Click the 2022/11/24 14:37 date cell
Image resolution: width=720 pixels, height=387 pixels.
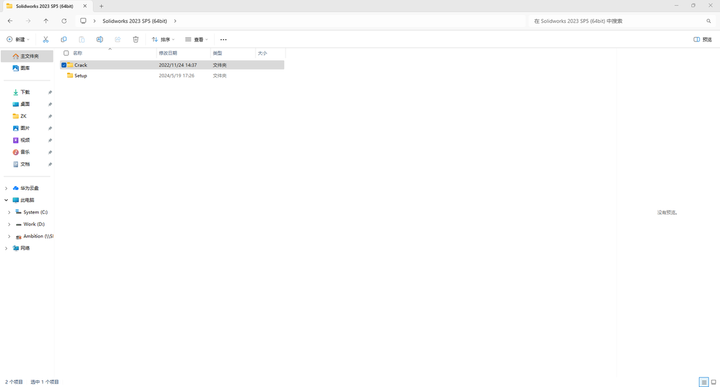point(178,65)
